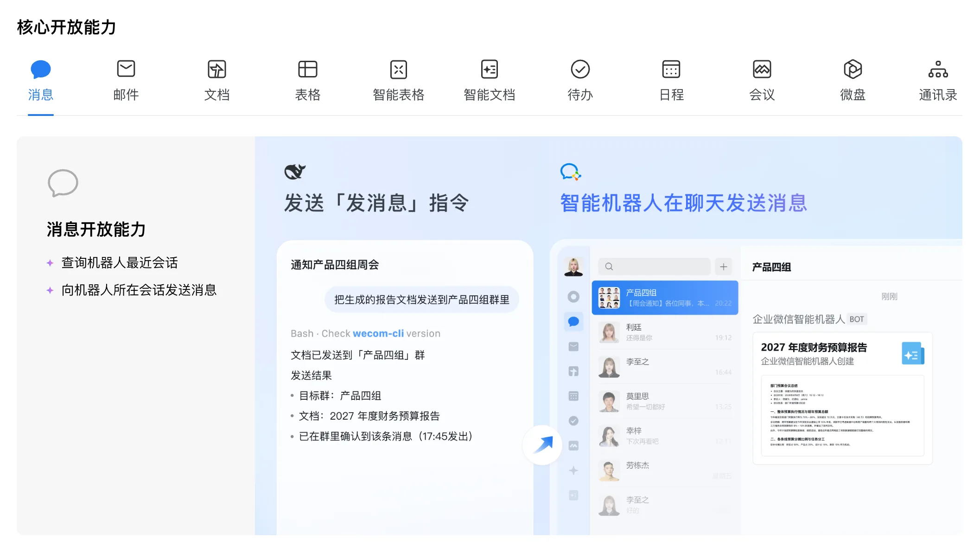
Task: Switch to the 通讯录 tab label
Action: pos(938,95)
